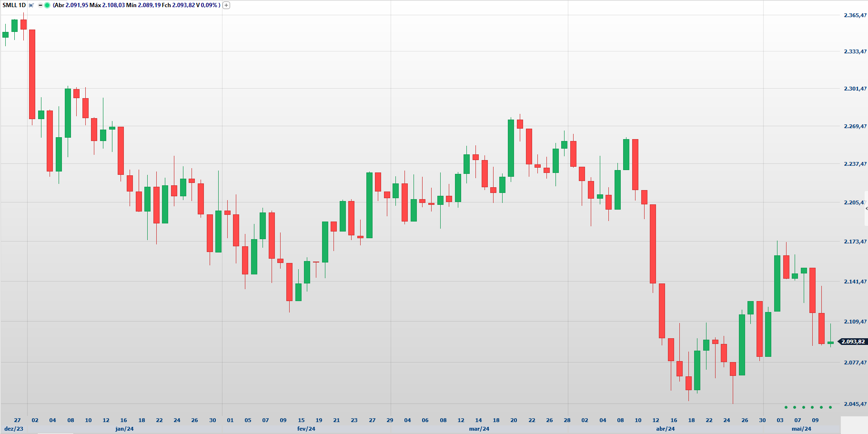Click the 2.173,47 price axis label
The height and width of the screenshot is (434, 868).
855,242
